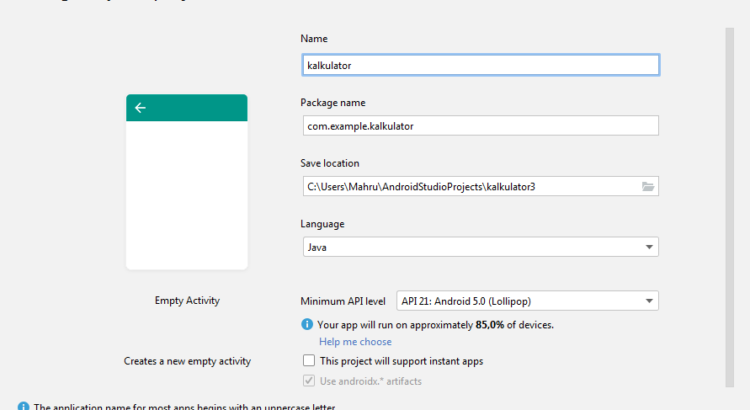
Task: Click the Name field containing 'kalkulator'
Action: [x=479, y=65]
